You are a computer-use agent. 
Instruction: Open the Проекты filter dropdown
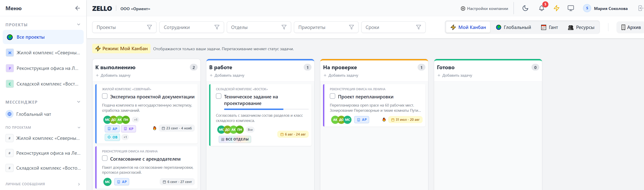click(124, 27)
